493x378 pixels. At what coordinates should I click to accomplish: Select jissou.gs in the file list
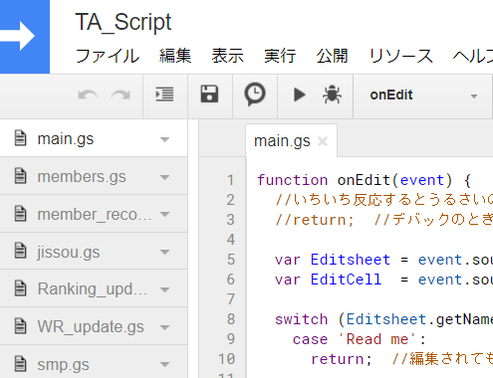68,252
